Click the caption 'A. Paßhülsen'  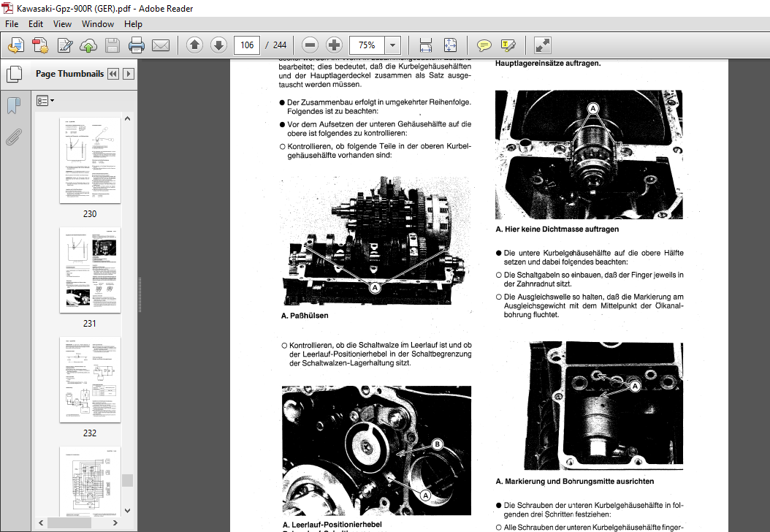pyautogui.click(x=305, y=316)
